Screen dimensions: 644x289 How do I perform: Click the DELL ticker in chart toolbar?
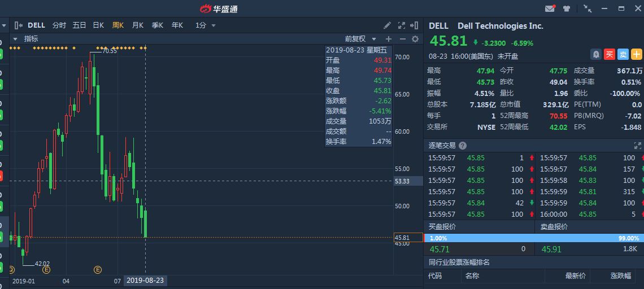click(36, 25)
